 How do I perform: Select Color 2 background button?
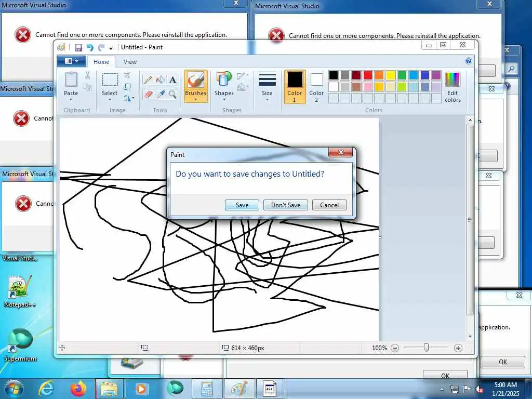point(316,87)
